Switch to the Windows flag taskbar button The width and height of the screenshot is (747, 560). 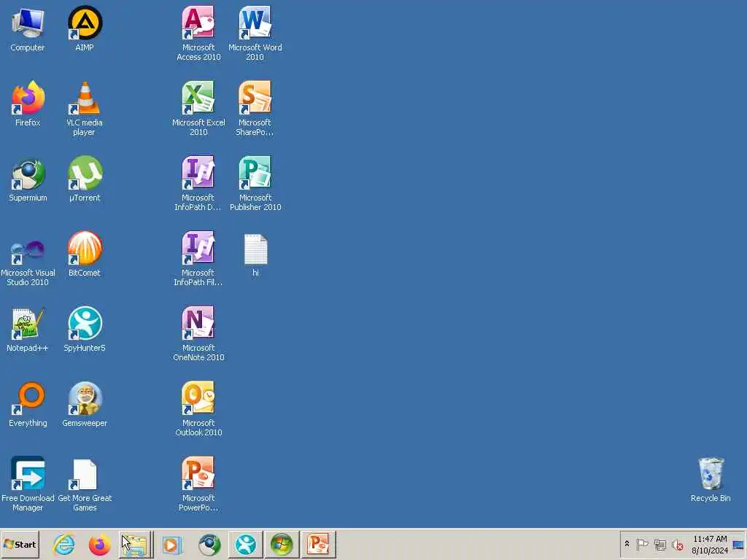pyautogui.click(x=282, y=544)
